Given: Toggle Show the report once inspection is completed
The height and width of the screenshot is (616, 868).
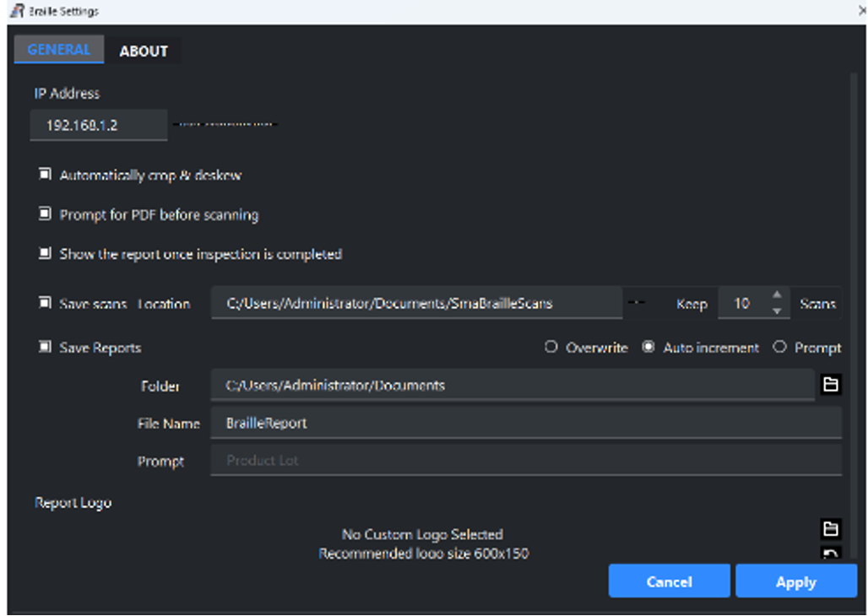Looking at the screenshot, I should coord(45,253).
